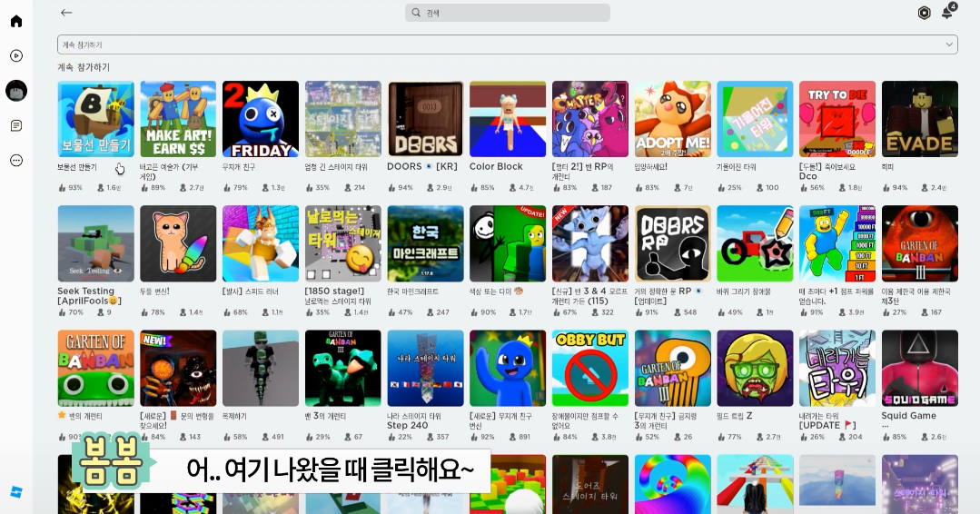Open the Adopt Me game thumbnail
Image resolution: width=980 pixels, height=514 pixels.
pos(672,119)
